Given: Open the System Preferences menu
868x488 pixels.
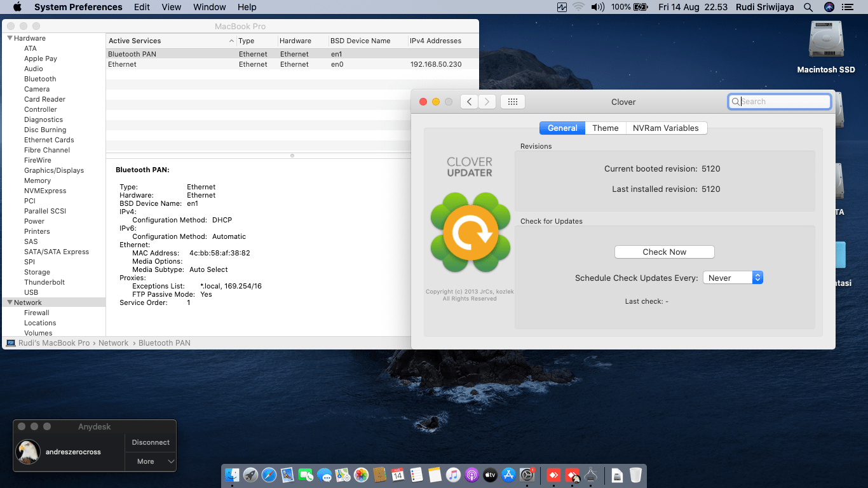Looking at the screenshot, I should pyautogui.click(x=78, y=7).
